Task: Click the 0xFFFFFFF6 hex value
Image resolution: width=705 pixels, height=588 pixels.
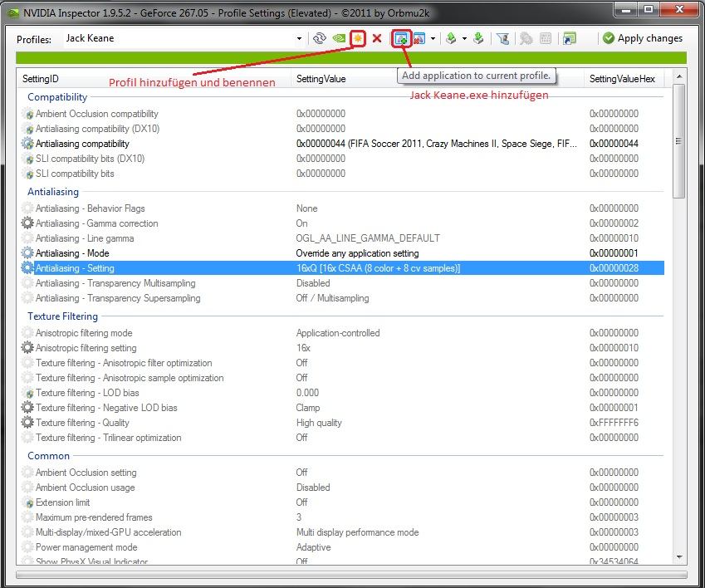Action: pyautogui.click(x=614, y=423)
